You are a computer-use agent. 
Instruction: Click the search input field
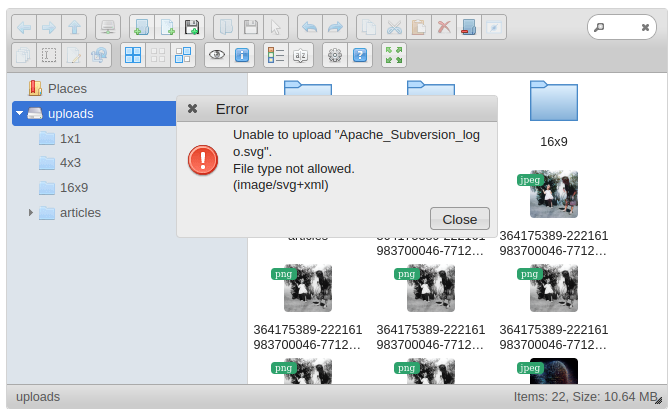[622, 27]
